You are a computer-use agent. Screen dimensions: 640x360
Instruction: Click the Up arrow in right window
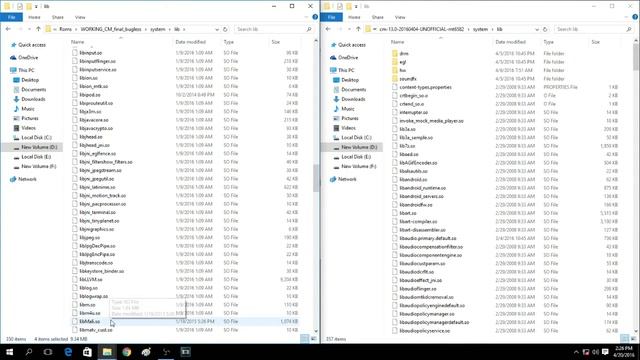coord(358,29)
